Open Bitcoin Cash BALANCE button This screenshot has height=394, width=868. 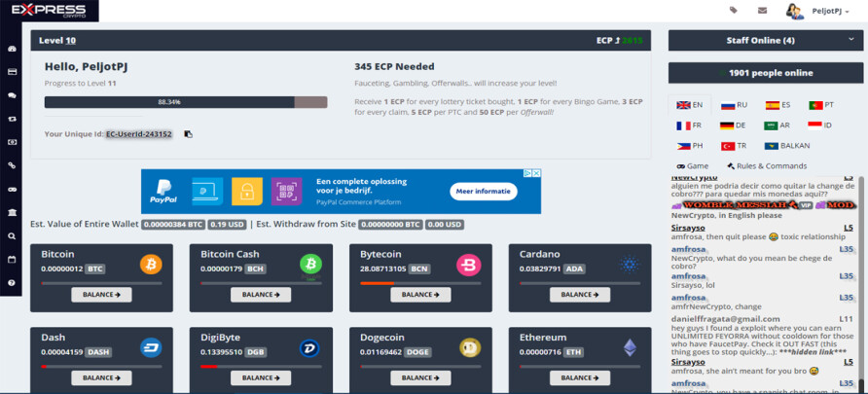click(261, 295)
